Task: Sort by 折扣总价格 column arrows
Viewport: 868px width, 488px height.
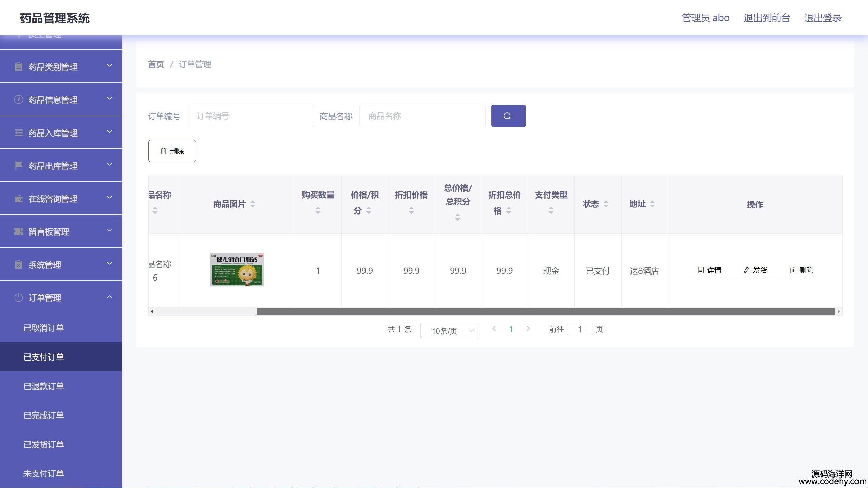Action: click(x=509, y=210)
